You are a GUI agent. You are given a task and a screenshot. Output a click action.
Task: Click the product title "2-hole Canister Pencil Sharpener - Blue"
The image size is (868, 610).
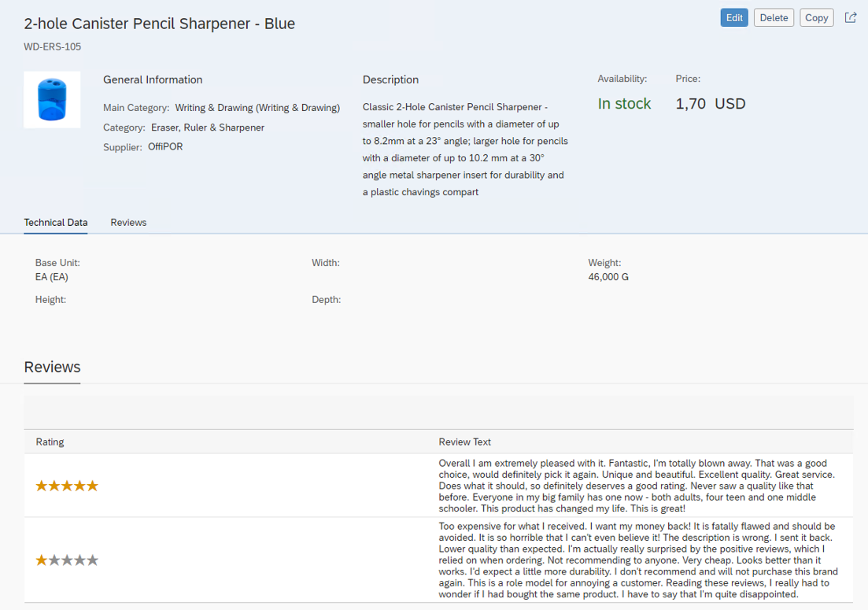(160, 24)
